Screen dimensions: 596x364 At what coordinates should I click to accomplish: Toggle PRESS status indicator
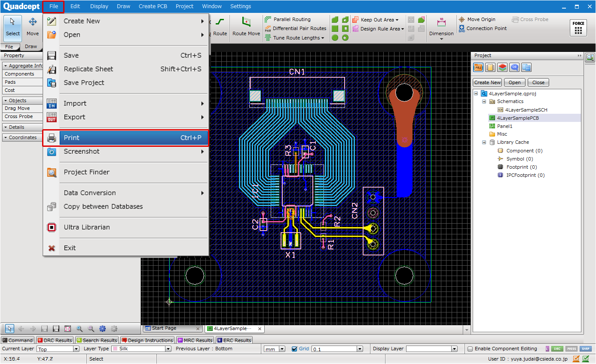[572, 349]
